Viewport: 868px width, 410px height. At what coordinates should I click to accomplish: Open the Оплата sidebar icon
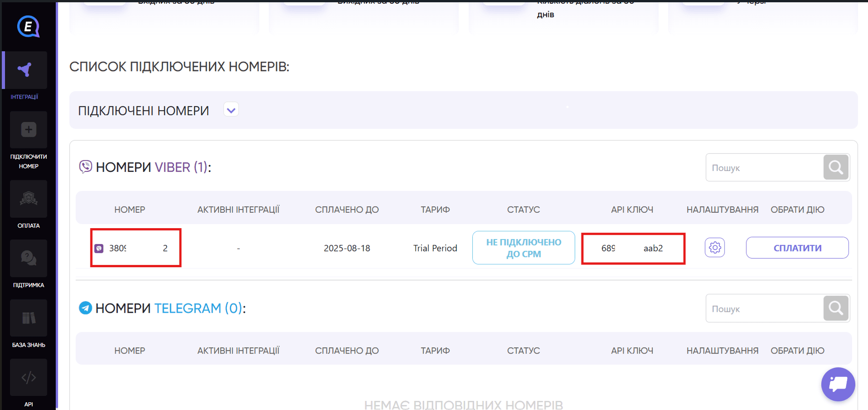point(28,199)
